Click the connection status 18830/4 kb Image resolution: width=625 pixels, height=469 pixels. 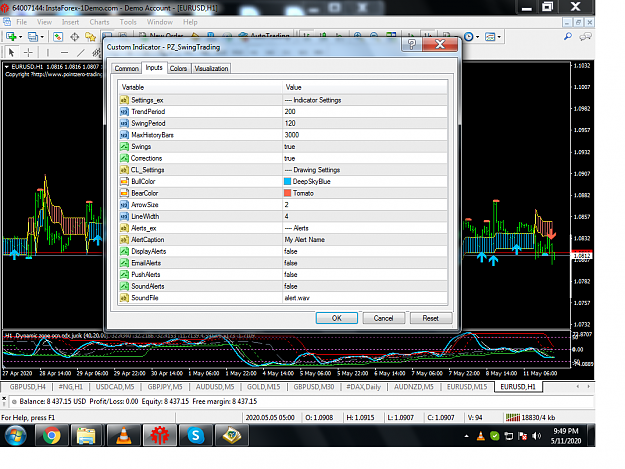point(530,417)
